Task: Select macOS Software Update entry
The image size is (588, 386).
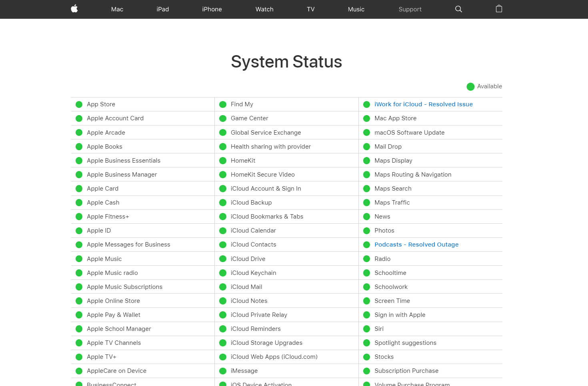Action: coord(410,133)
